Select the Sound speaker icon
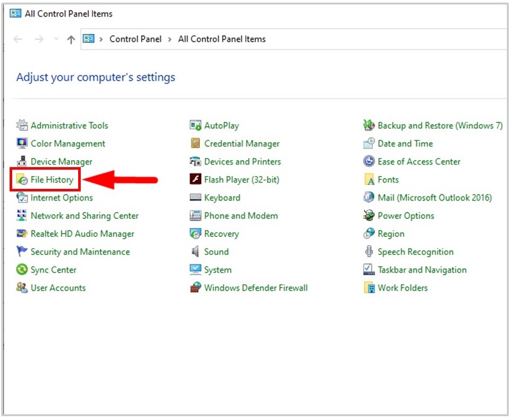Image resolution: width=512 pixels, height=420 pixels. point(195,252)
